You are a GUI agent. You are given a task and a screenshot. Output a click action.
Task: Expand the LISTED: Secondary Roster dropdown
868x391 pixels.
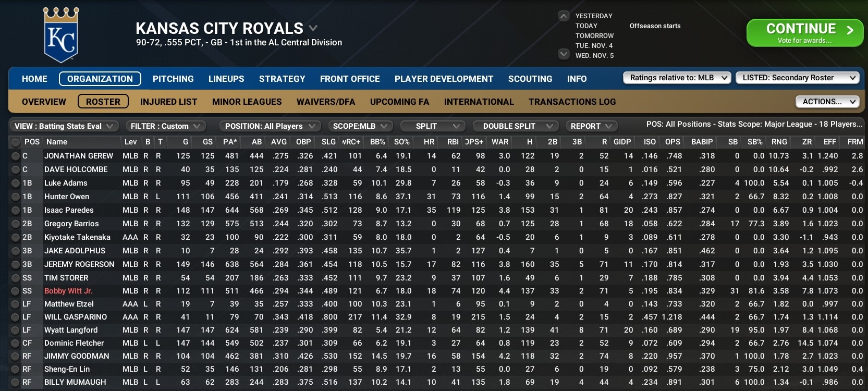pos(797,78)
